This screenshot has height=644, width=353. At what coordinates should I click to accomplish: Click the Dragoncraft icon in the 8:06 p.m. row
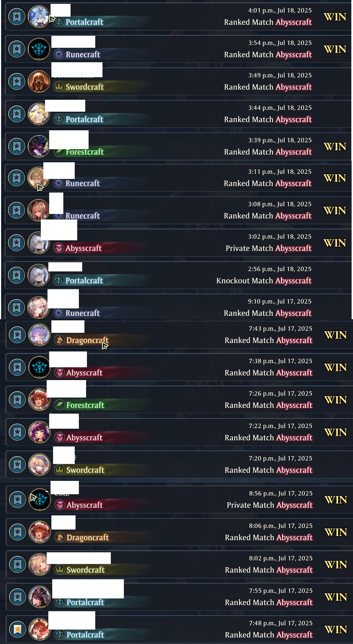click(60, 537)
